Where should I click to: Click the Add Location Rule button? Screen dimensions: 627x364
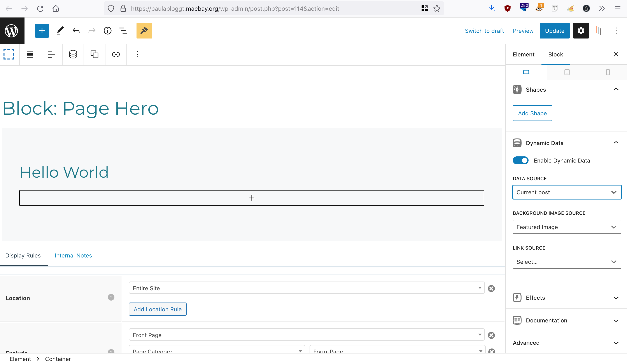tap(158, 309)
